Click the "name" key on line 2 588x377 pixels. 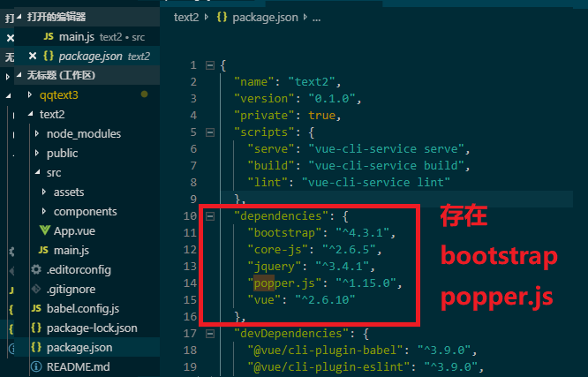tap(254, 82)
